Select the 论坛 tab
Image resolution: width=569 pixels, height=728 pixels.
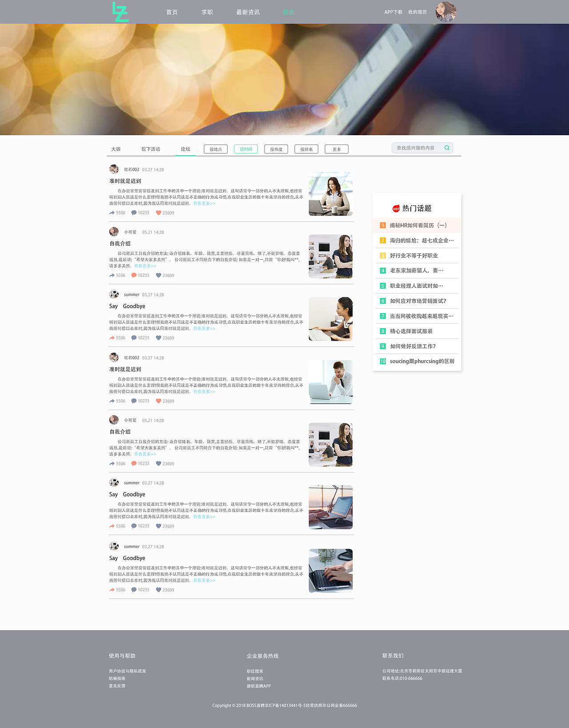[x=185, y=149]
